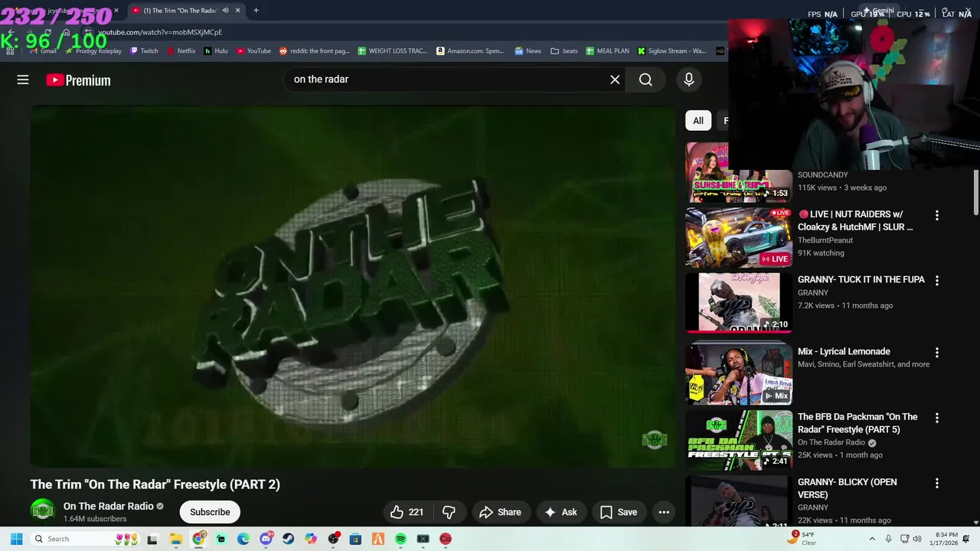This screenshot has height=551, width=980.
Task: Open GRANNY TUCK IT IN THE FUPA thumbnail
Action: point(739,303)
